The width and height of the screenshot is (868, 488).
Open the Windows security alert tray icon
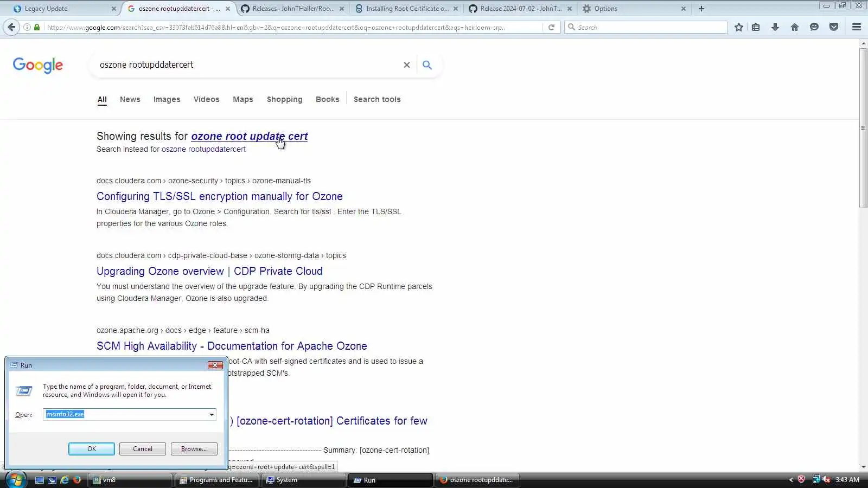point(801,479)
